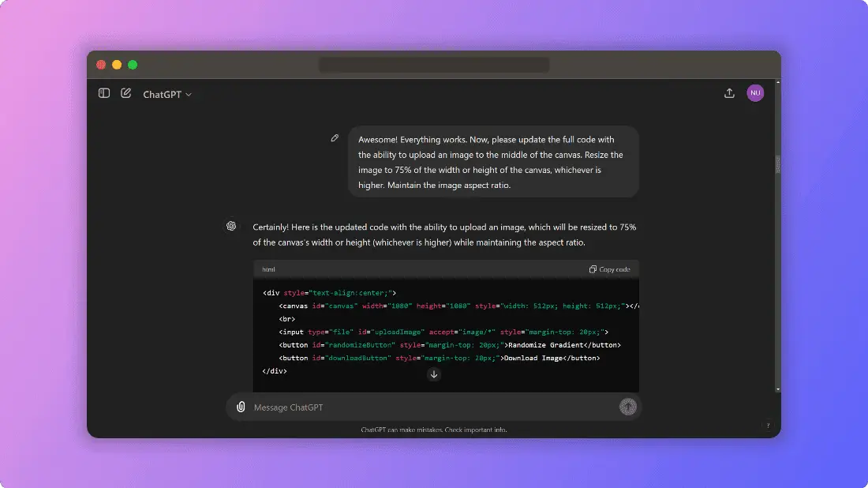Open the help question mark button
868x488 pixels.
(768, 426)
